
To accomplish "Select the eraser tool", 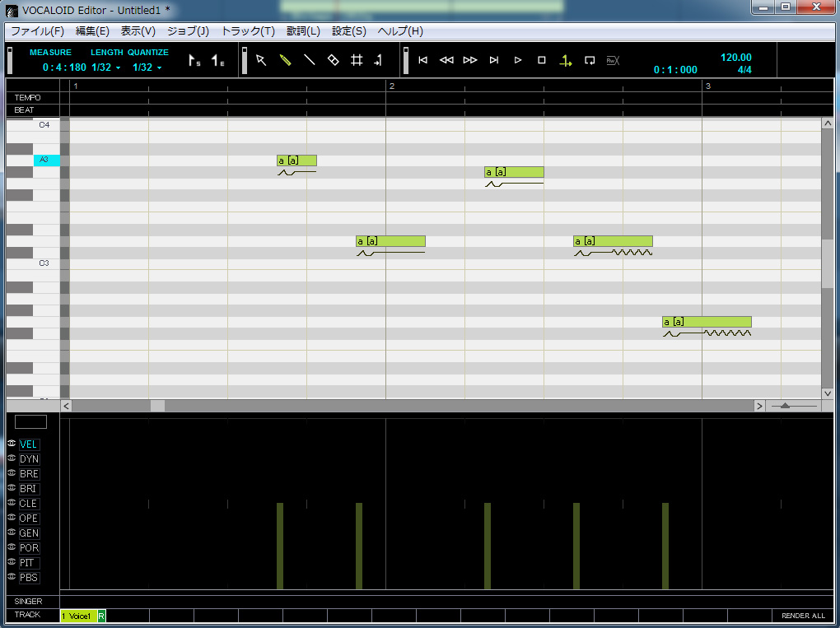I will coord(333,60).
